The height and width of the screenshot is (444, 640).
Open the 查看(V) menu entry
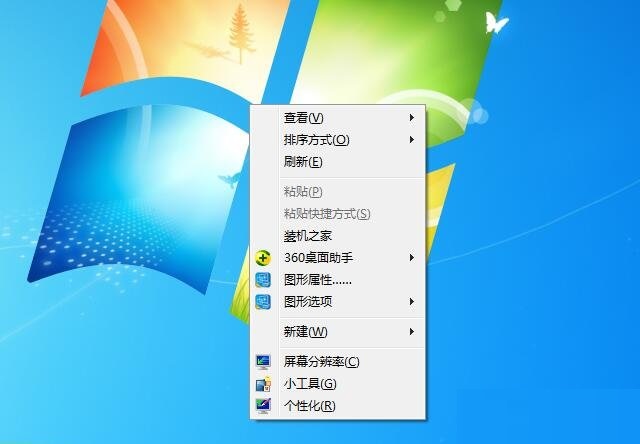coord(338,118)
